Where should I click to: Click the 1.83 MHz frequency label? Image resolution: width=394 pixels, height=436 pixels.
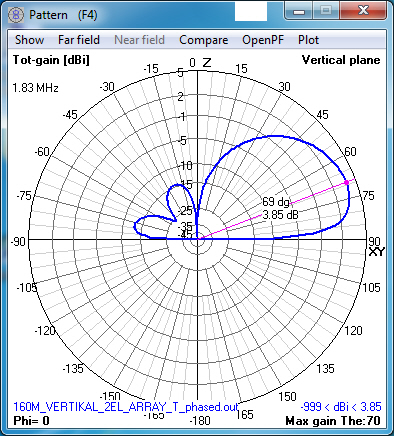35,88
